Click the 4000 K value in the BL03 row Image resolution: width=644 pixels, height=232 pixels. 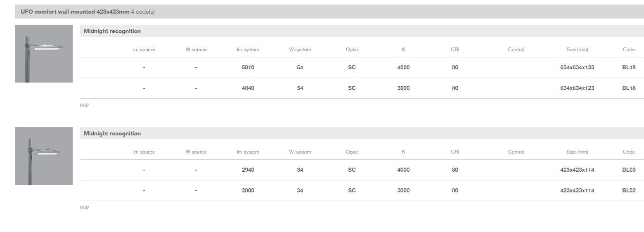coord(403,170)
